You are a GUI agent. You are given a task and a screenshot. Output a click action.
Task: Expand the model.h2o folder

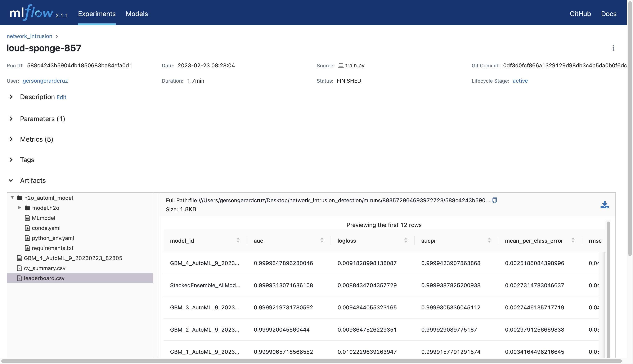[20, 208]
